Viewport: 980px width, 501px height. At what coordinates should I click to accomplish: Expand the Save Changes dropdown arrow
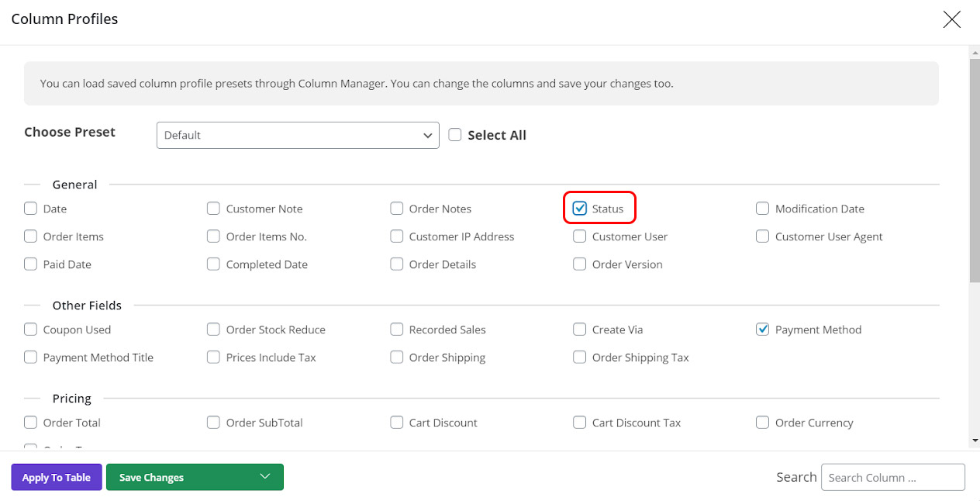265,477
